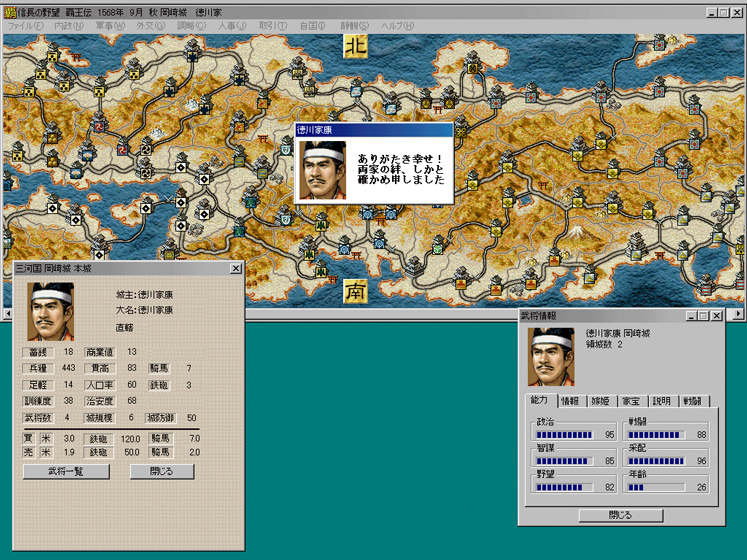The image size is (747, 560).
Task: Click the 武将数 label
Action: pyautogui.click(x=38, y=418)
